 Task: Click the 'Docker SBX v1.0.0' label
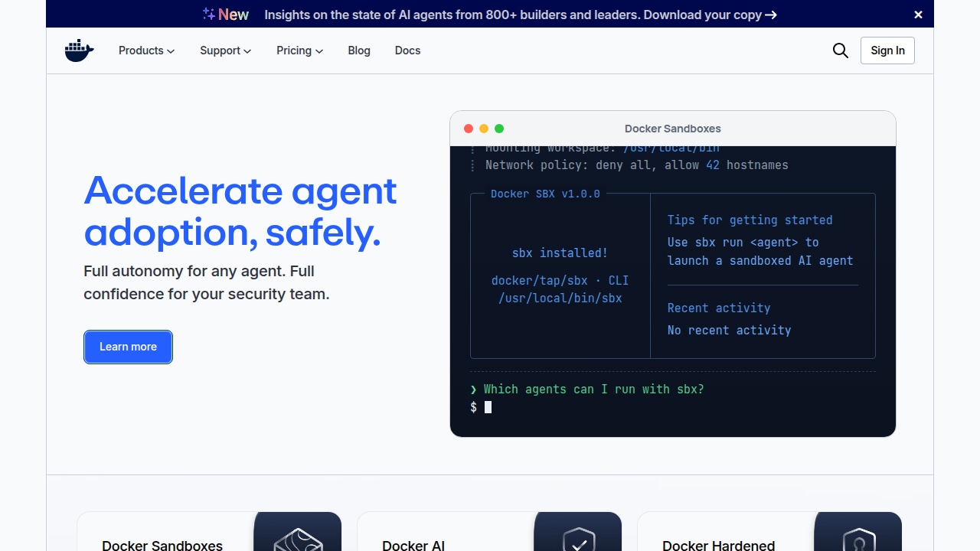click(x=545, y=194)
